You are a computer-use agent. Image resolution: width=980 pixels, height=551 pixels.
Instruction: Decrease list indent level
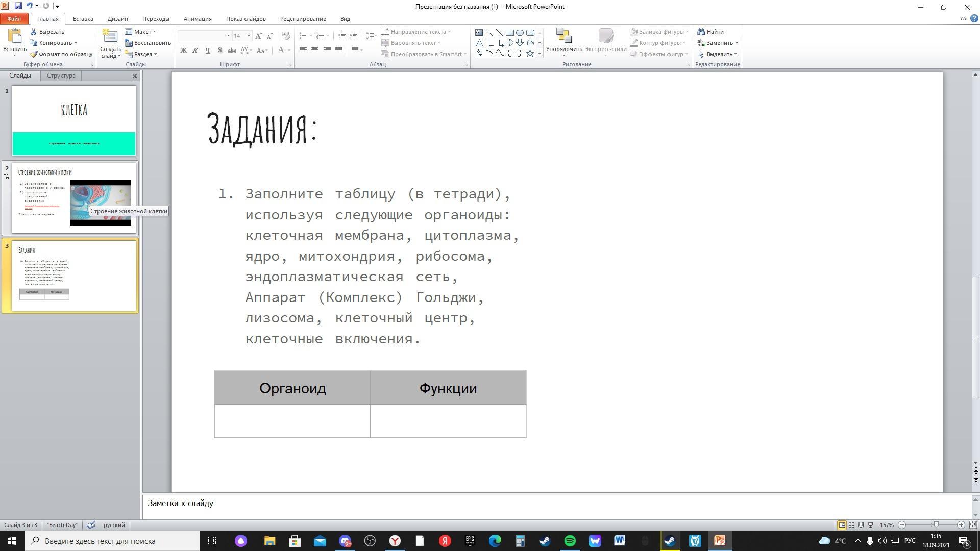tap(342, 36)
